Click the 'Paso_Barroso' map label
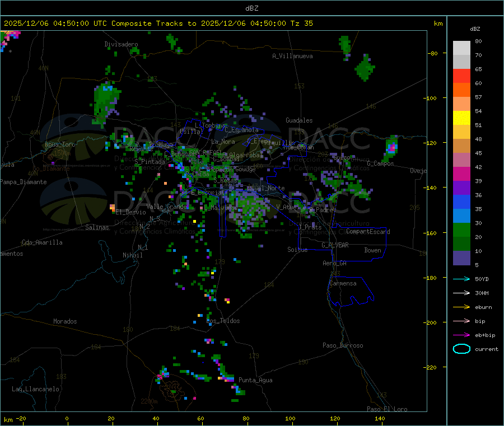This screenshot has width=504, height=426. pyautogui.click(x=343, y=345)
